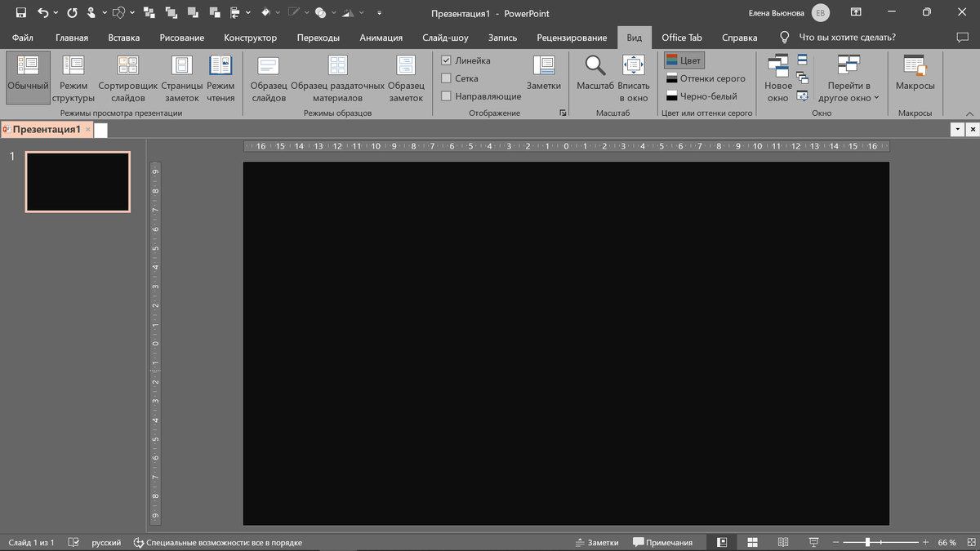Click Cascade windows icon
Viewport: 980px width, 551px height.
tap(802, 78)
